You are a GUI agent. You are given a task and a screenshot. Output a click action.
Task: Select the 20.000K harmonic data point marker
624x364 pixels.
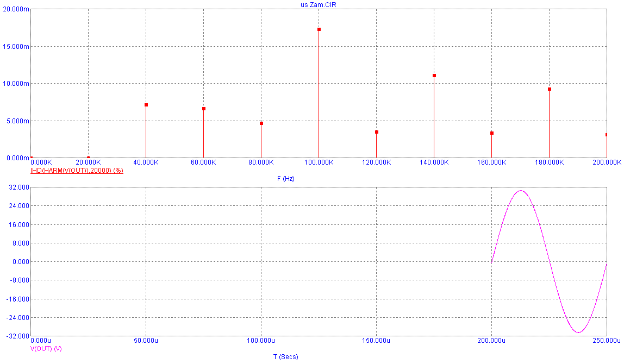(89, 158)
